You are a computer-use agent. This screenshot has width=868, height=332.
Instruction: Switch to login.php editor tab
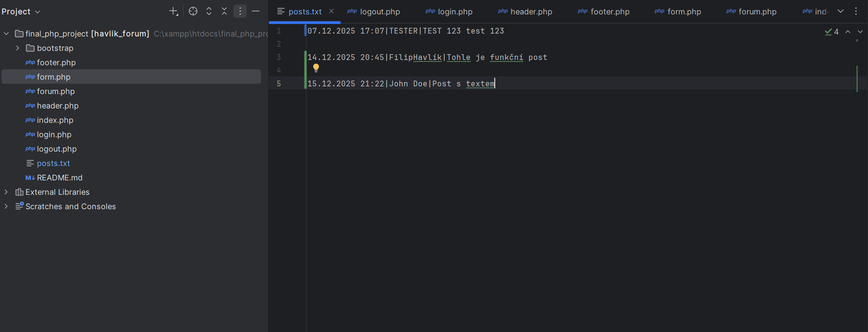[x=449, y=12]
